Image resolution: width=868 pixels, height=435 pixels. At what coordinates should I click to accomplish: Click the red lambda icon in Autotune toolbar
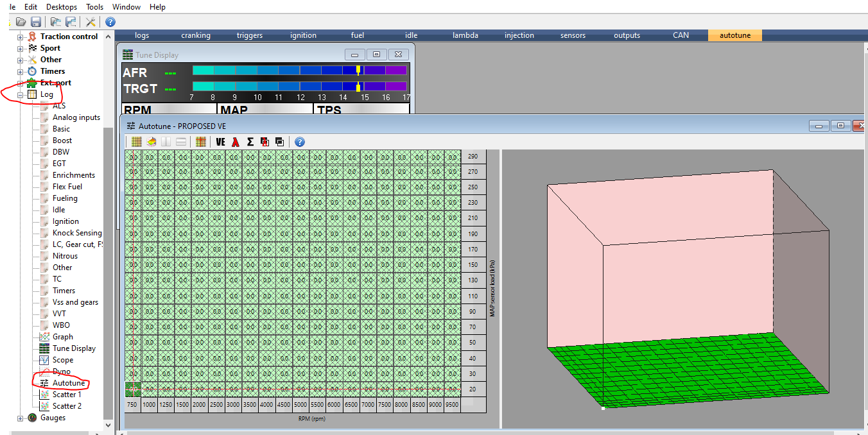[x=236, y=142]
